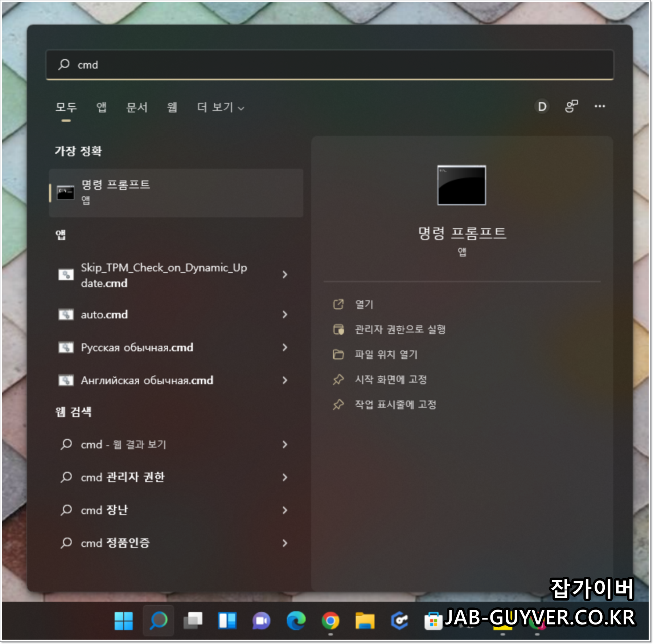653x644 pixels.
Task: Run Command Prompt as administrator
Action: tap(399, 330)
